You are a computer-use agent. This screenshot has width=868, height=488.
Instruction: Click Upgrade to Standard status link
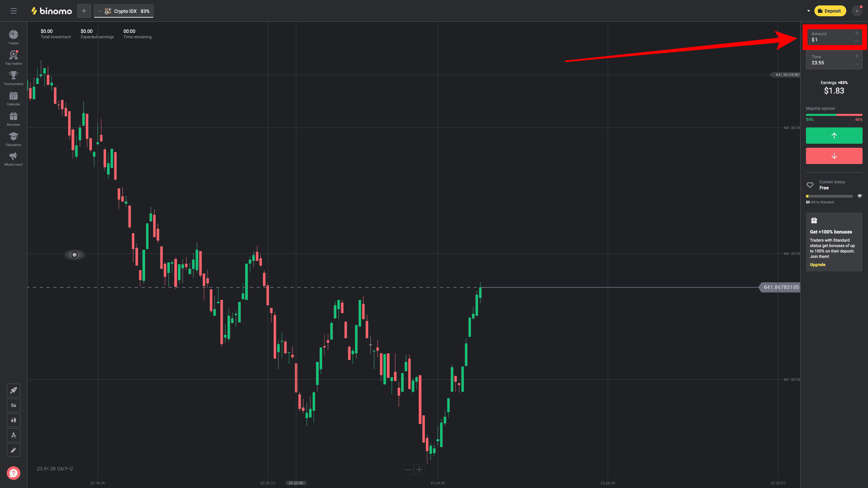817,265
